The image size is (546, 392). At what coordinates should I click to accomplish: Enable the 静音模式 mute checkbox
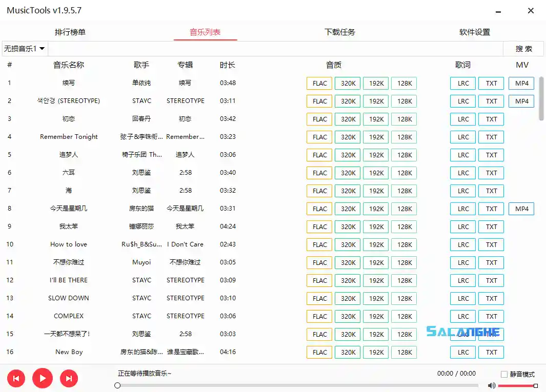[504, 375]
